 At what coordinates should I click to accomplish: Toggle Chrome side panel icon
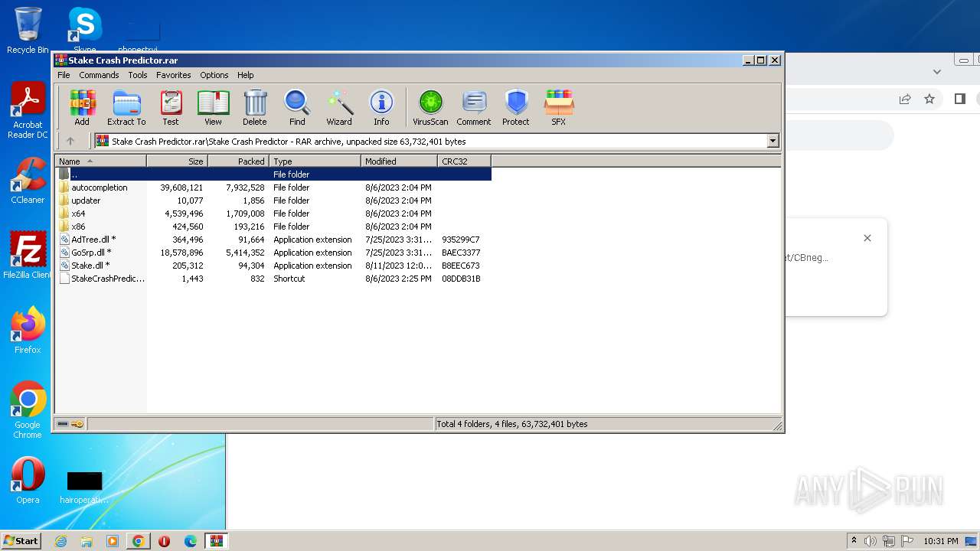pos(959,99)
